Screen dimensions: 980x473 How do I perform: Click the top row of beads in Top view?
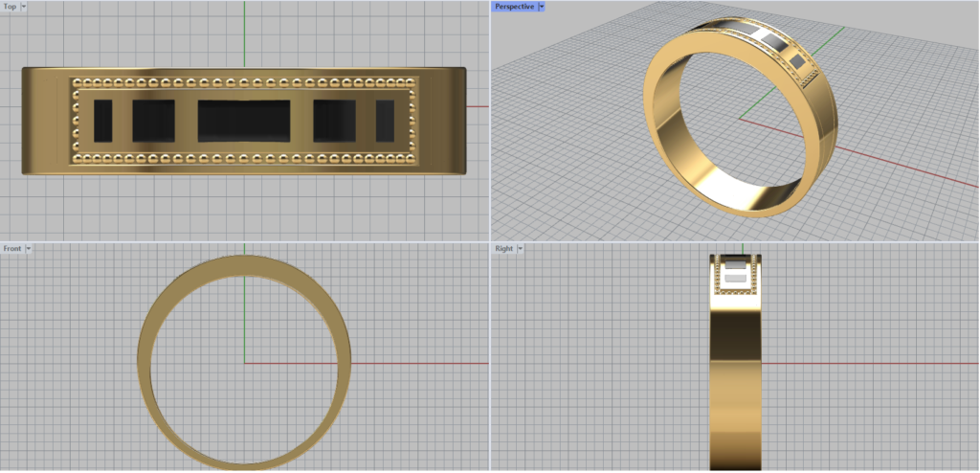pos(244,83)
